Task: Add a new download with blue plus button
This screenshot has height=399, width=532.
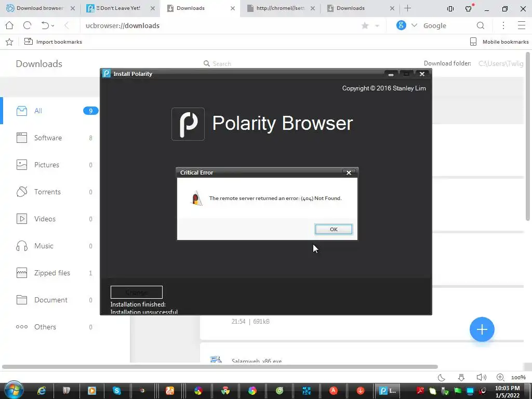Action: coord(482,329)
